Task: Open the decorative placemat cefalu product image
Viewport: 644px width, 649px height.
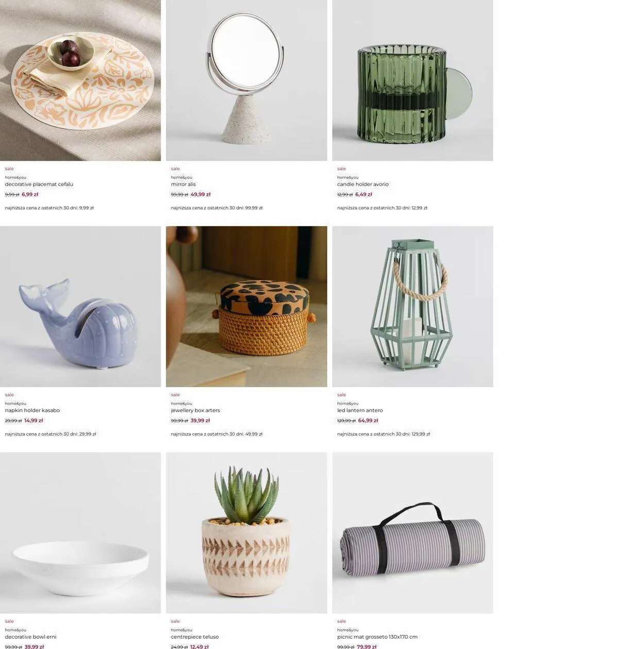Action: [80, 80]
